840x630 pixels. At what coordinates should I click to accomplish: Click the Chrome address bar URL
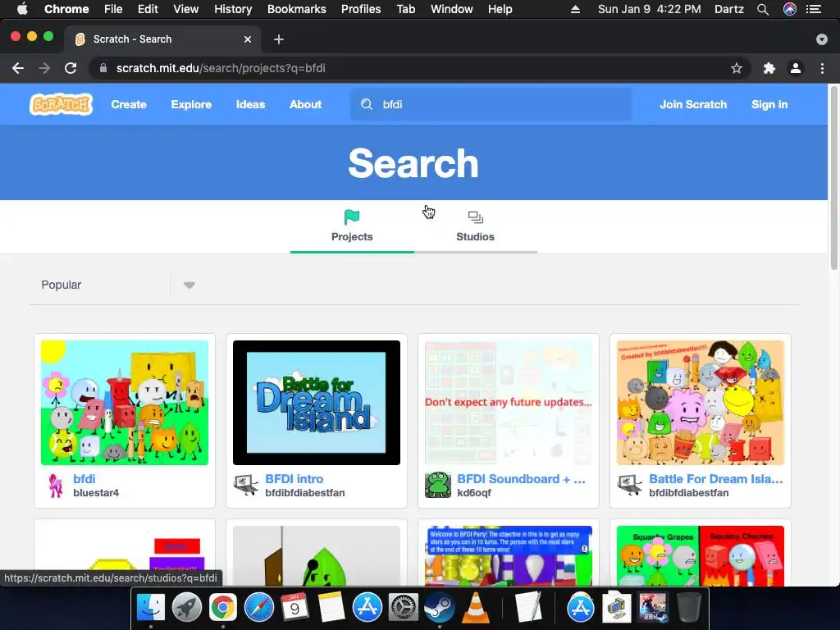point(221,69)
